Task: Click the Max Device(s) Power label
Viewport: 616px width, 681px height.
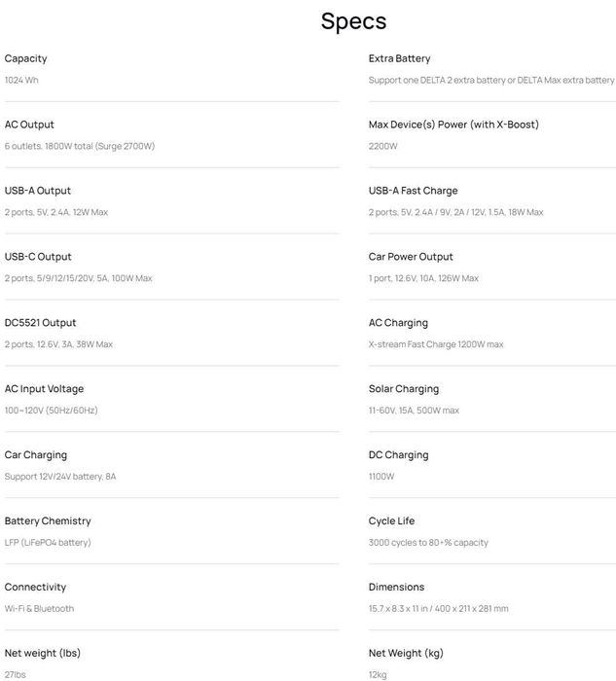Action: coord(453,125)
